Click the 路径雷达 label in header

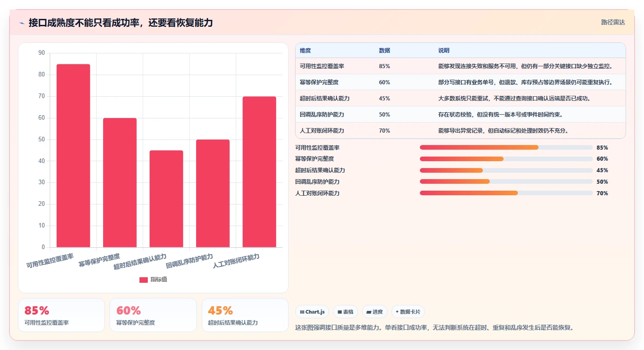613,22
